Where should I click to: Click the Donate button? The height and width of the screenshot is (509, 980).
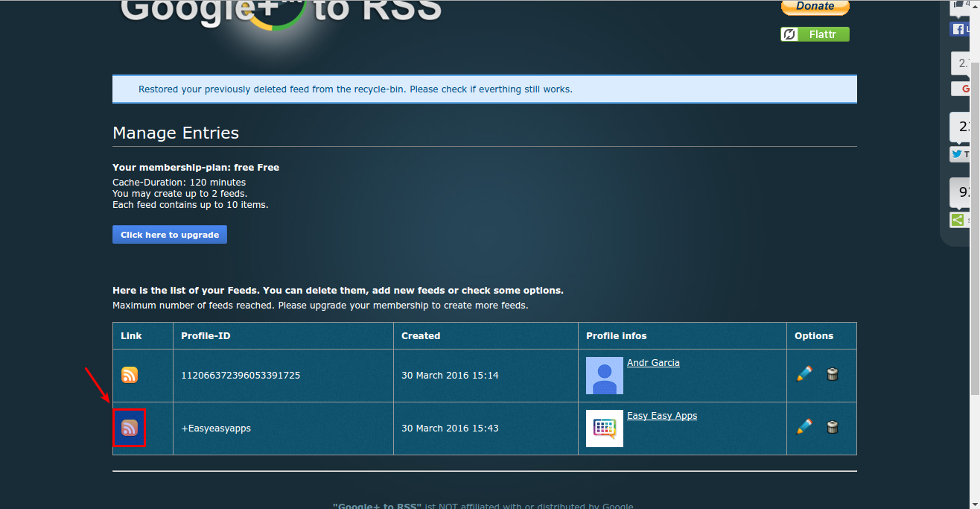pos(815,5)
